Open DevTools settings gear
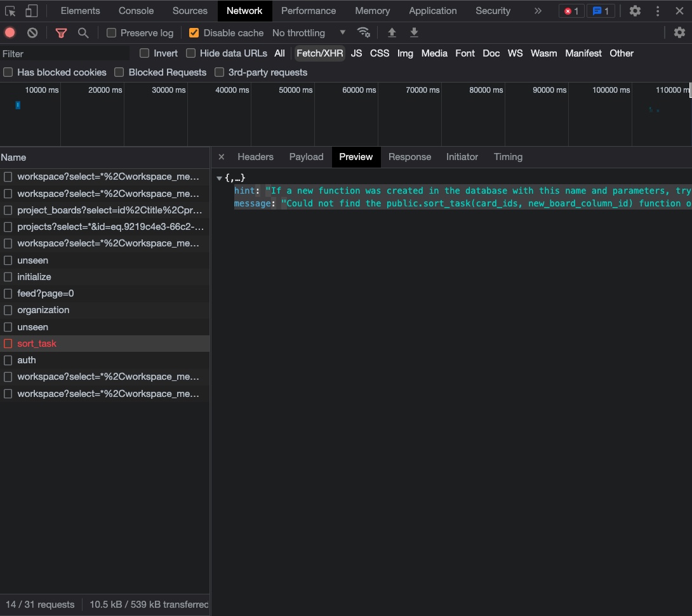Viewport: 692px width, 616px height. point(635,11)
